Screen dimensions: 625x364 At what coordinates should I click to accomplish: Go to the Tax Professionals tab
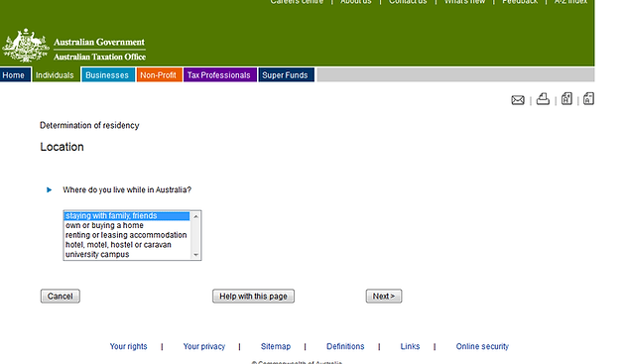click(219, 75)
